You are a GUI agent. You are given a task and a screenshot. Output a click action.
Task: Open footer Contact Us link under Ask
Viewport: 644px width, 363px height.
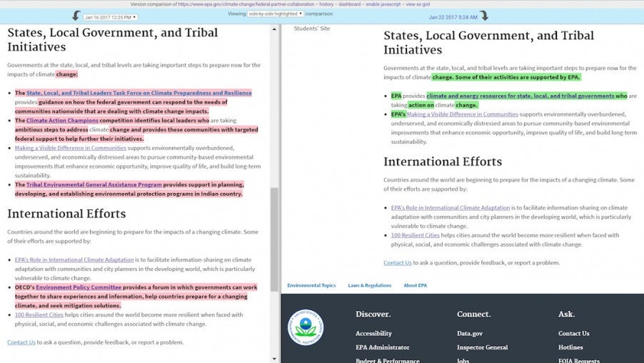573,334
